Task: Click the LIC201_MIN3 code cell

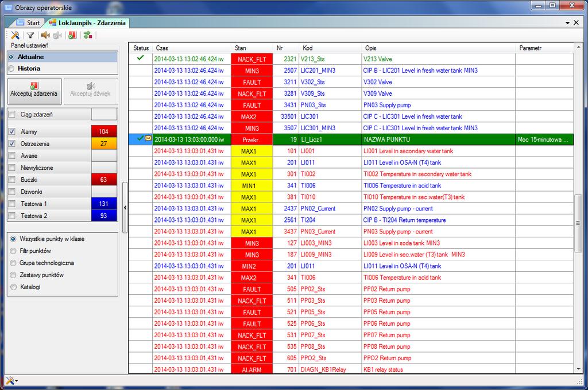Action: click(x=330, y=71)
